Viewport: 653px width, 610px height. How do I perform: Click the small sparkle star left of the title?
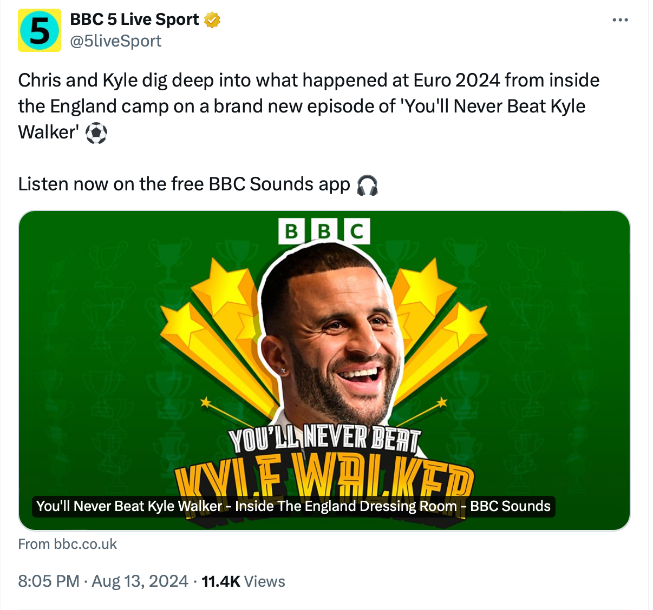pos(206,402)
